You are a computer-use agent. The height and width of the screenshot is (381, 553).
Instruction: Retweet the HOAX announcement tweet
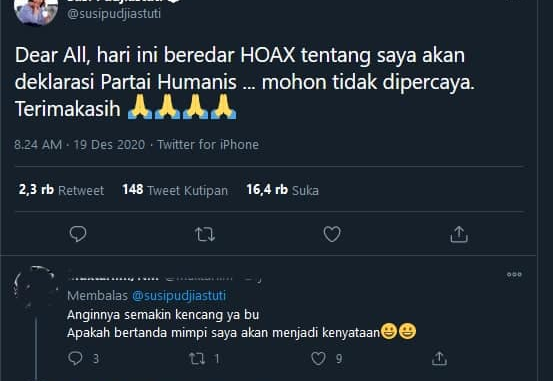[x=205, y=234]
